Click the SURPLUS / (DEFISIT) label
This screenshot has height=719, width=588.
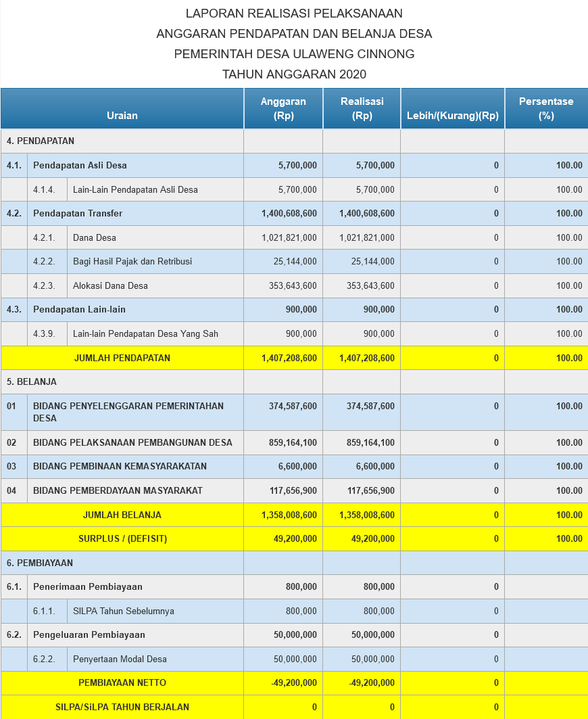point(122,539)
